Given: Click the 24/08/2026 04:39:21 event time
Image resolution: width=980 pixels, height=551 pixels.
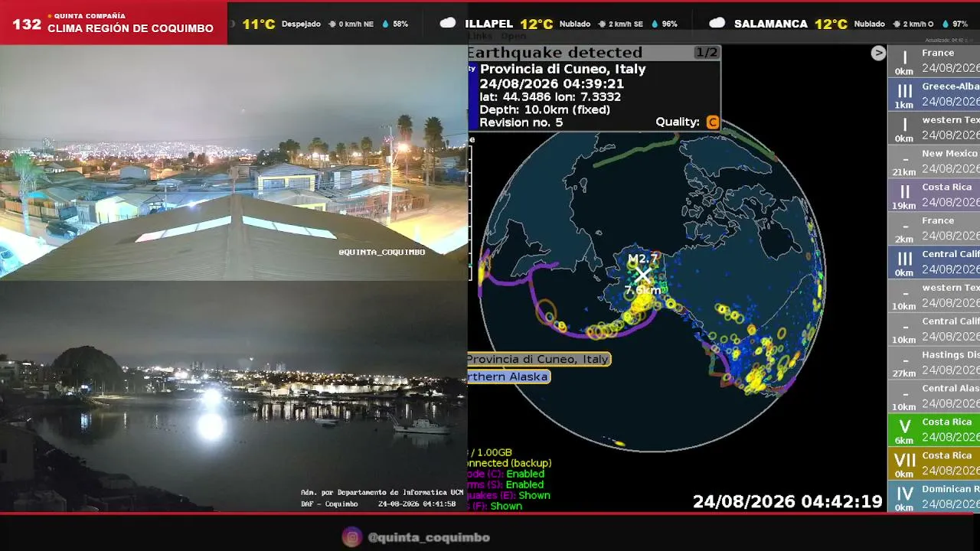Looking at the screenshot, I should pyautogui.click(x=551, y=83).
